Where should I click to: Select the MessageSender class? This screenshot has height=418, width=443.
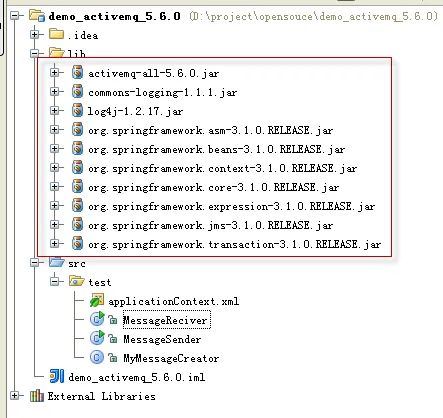162,339
